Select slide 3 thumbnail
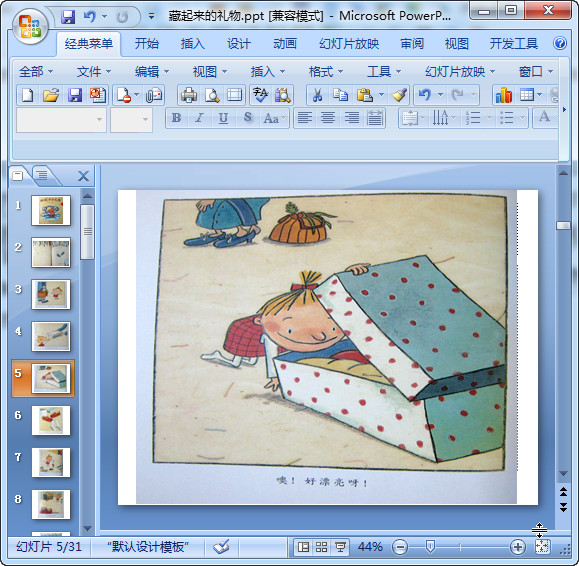Screen dimensions: 579x566 click(x=51, y=294)
